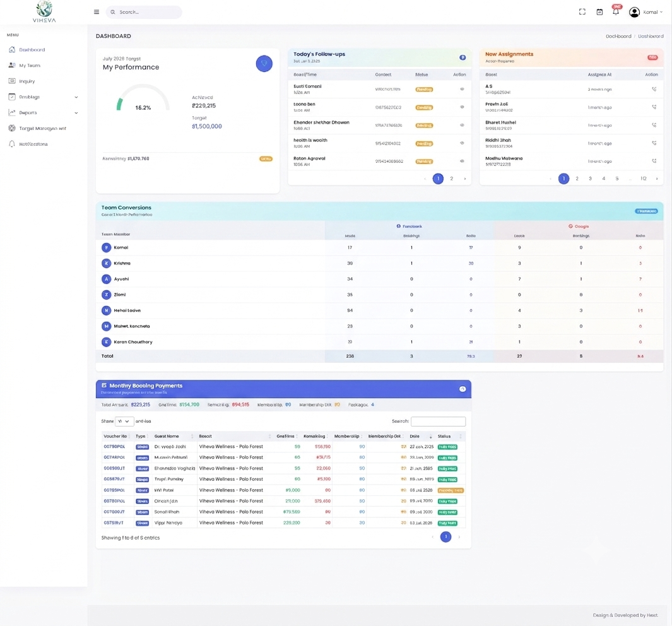
Task: Toggle fullscreen mode icon
Action: (582, 12)
